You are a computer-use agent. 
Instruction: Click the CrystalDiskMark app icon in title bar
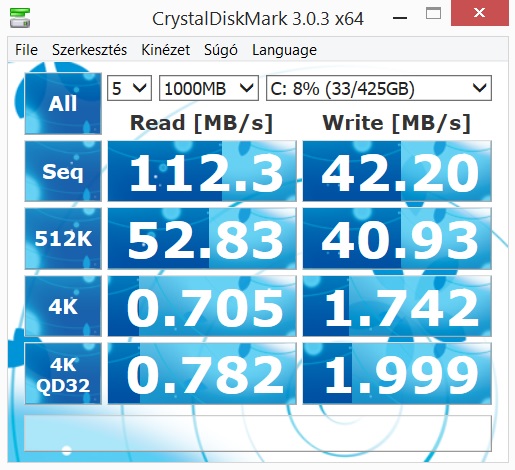click(x=20, y=18)
